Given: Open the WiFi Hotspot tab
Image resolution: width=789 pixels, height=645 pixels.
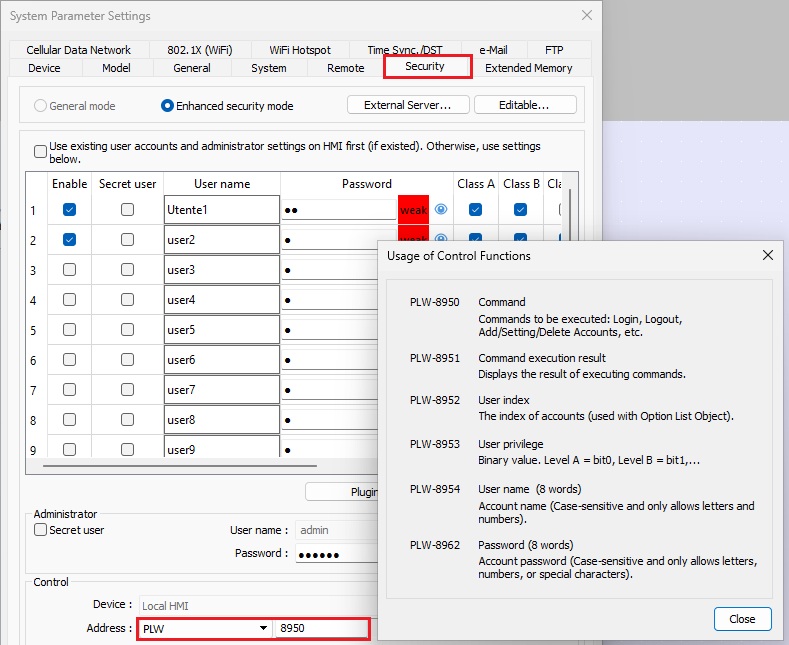Looking at the screenshot, I should (x=300, y=50).
